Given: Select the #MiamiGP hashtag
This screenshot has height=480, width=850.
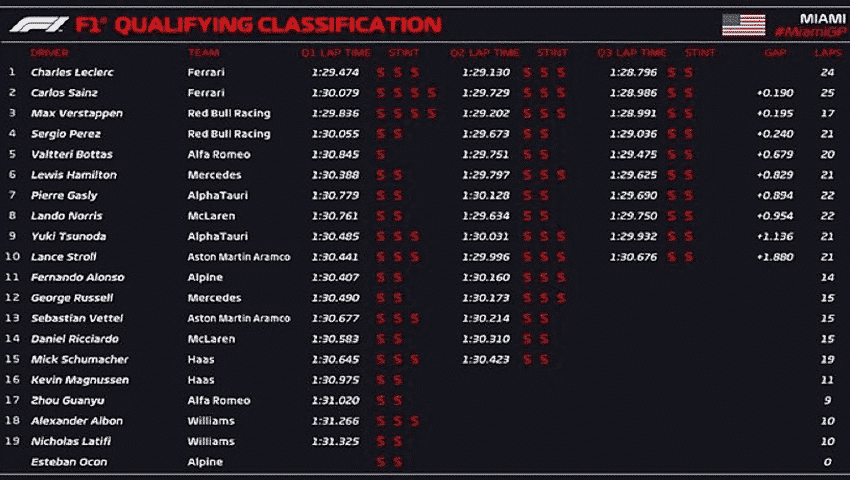Looking at the screenshot, I should pyautogui.click(x=810, y=32).
